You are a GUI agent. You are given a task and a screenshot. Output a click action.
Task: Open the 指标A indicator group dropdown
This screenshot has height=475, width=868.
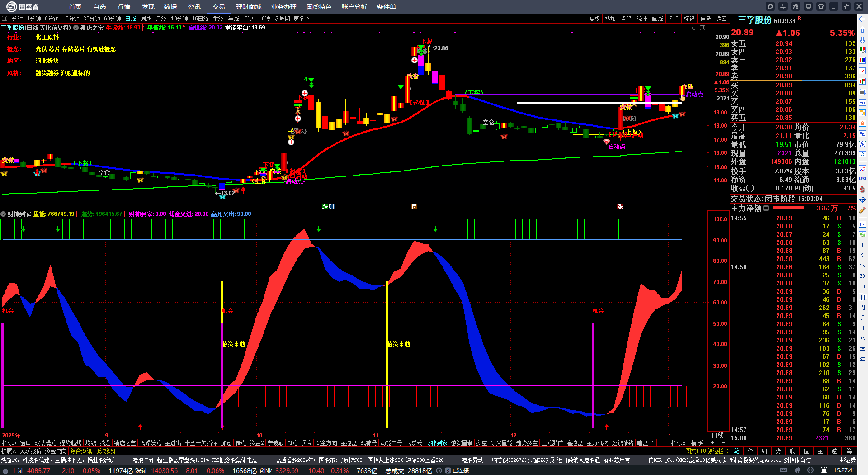point(9,443)
